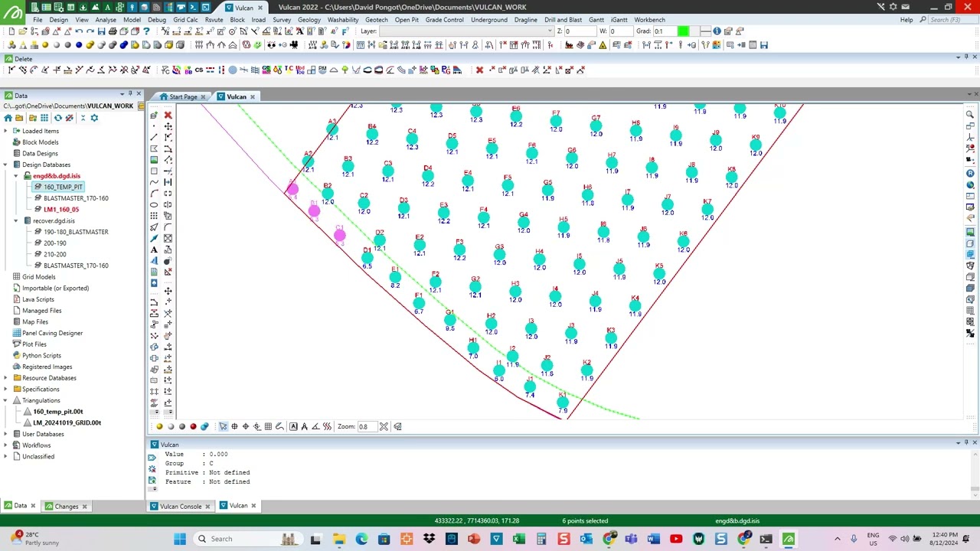The height and width of the screenshot is (551, 980).
Task: Open the Design menu
Action: 58,20
